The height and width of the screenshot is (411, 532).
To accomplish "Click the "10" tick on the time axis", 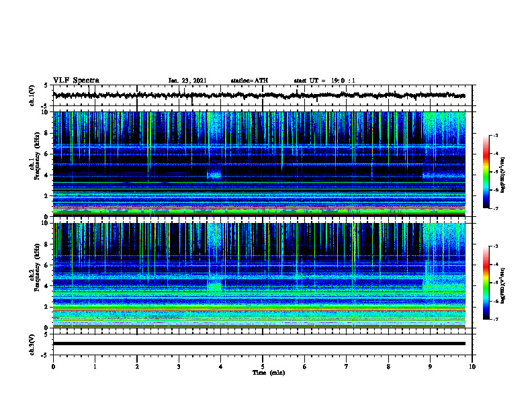I will 472,367.
